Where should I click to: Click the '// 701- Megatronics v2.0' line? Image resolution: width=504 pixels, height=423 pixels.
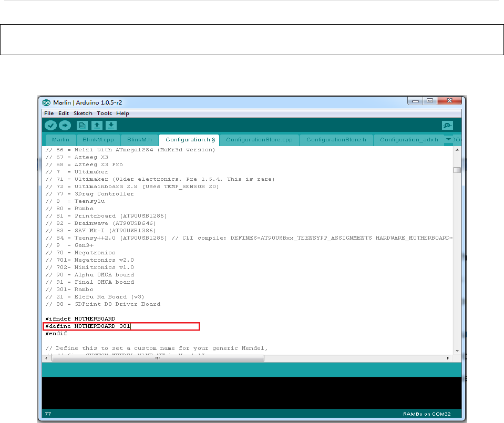tap(90, 260)
